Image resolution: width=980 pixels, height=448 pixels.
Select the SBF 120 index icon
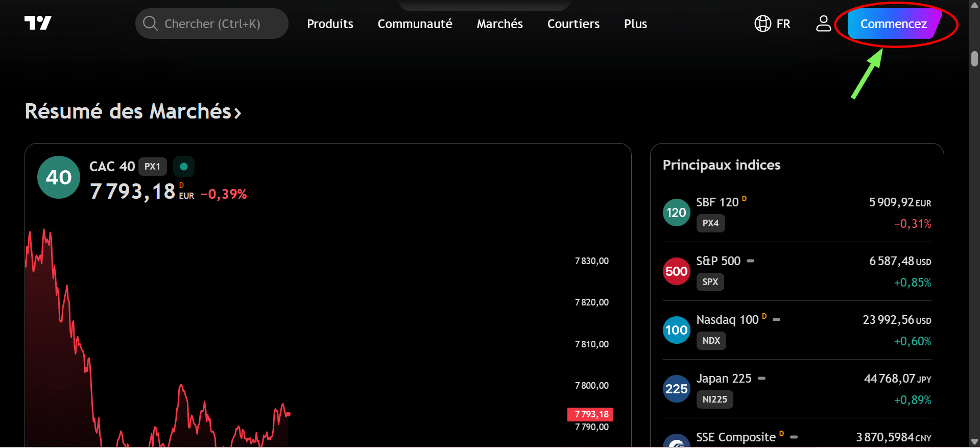676,213
